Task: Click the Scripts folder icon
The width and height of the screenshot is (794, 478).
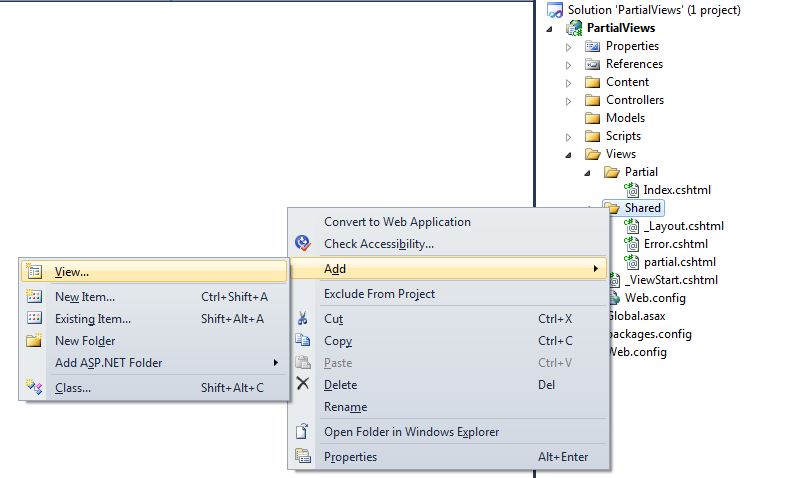Action: click(x=592, y=136)
